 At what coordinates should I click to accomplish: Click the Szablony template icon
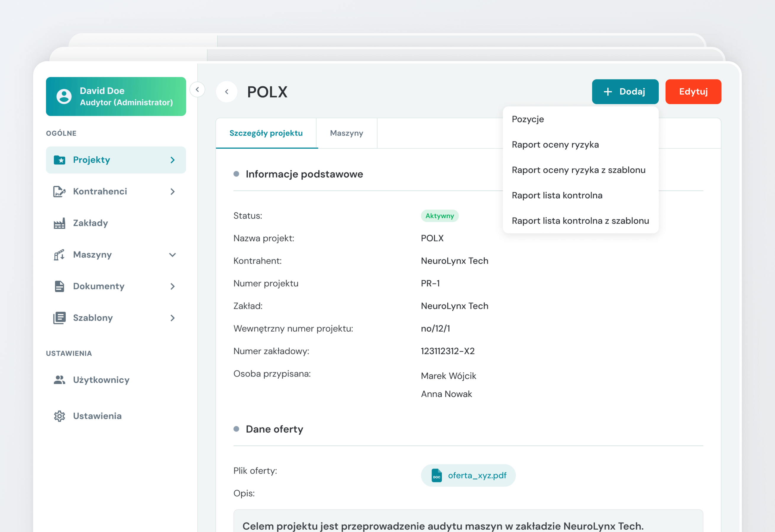click(59, 318)
